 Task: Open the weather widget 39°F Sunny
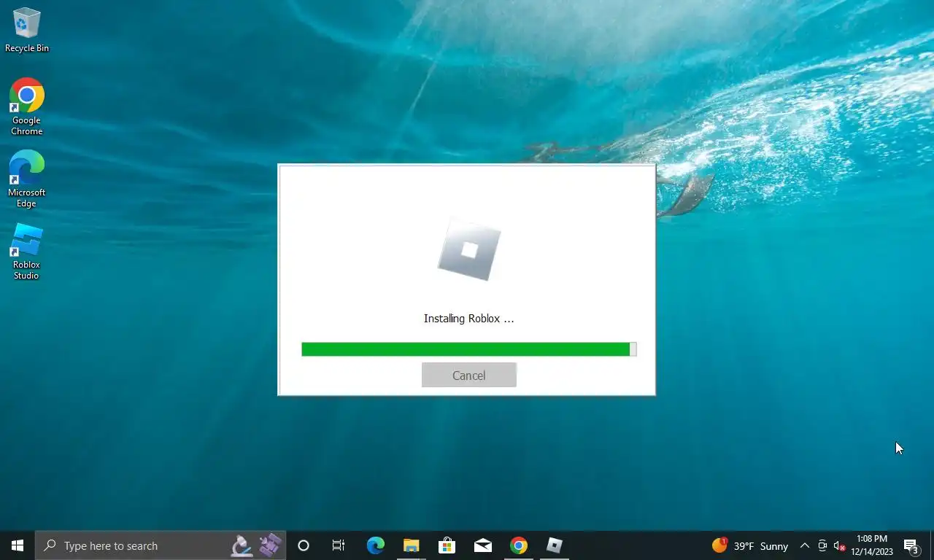click(x=750, y=545)
